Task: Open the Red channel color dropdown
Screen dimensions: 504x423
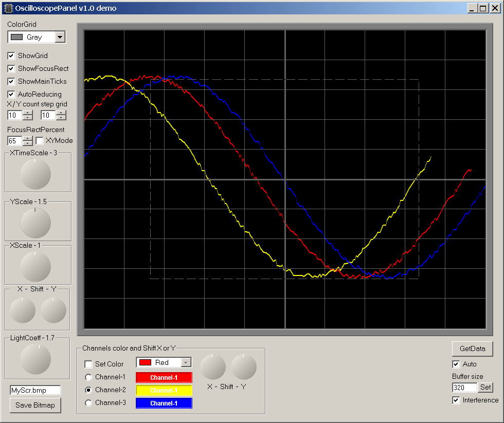Action: pos(186,363)
